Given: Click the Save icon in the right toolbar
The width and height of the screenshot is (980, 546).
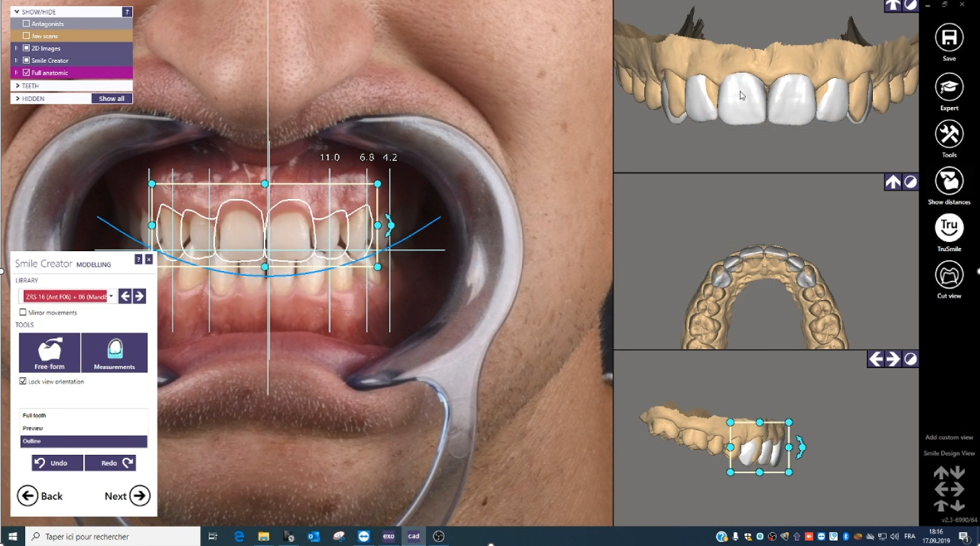Looking at the screenshot, I should pos(949,38).
